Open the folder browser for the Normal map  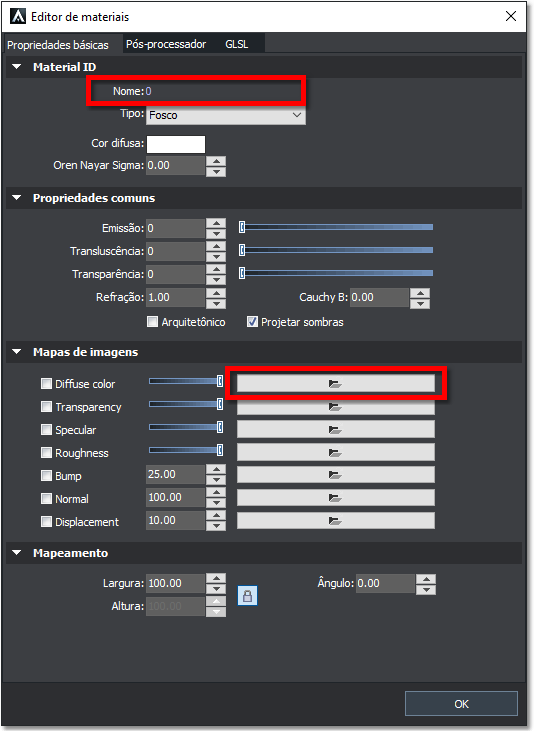(x=335, y=498)
